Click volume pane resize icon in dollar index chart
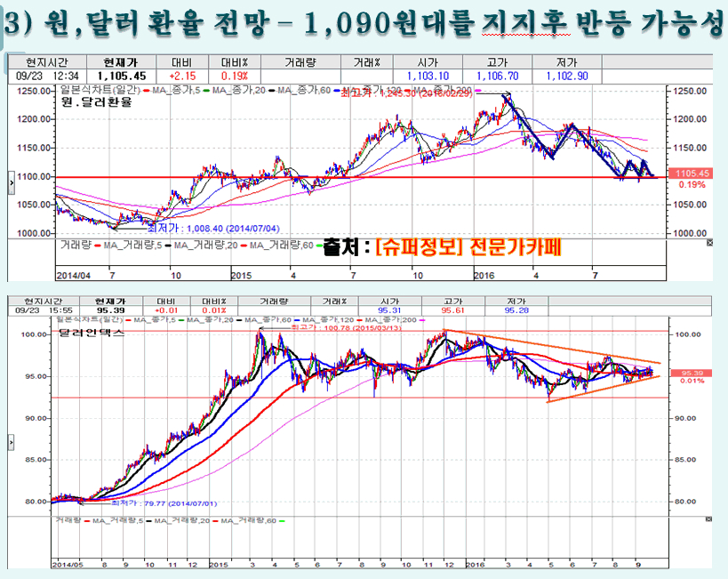Image resolution: width=728 pixels, height=579 pixels. coord(708,519)
